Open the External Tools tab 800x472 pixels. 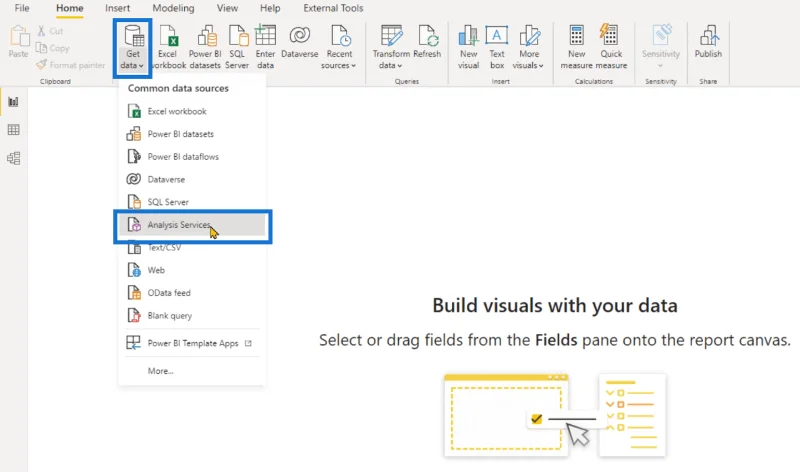(333, 8)
